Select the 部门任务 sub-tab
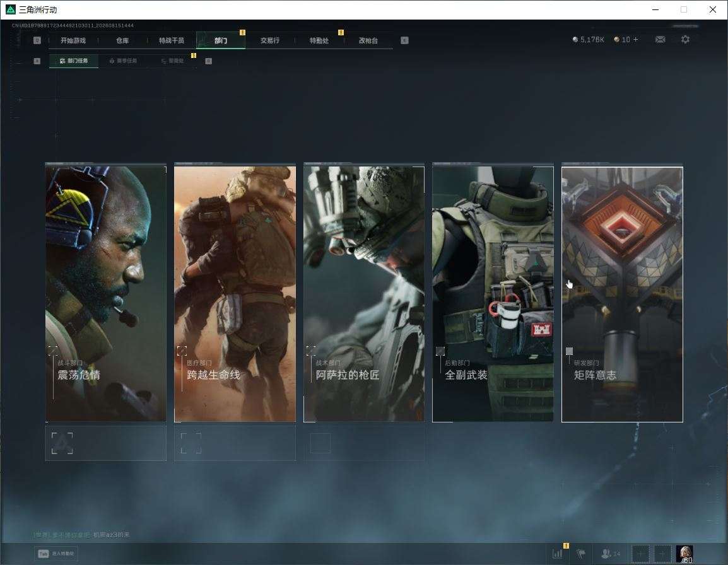728x565 pixels. pos(74,61)
